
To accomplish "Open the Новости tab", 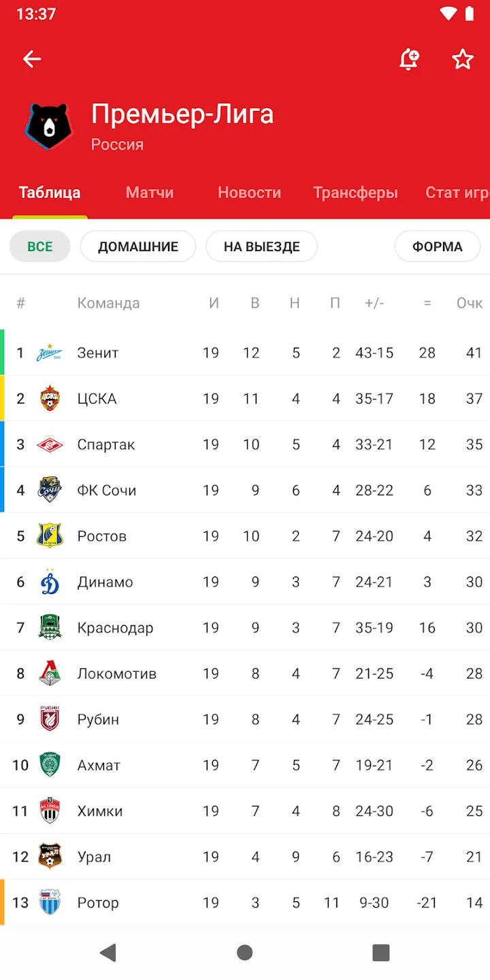I will tap(249, 193).
